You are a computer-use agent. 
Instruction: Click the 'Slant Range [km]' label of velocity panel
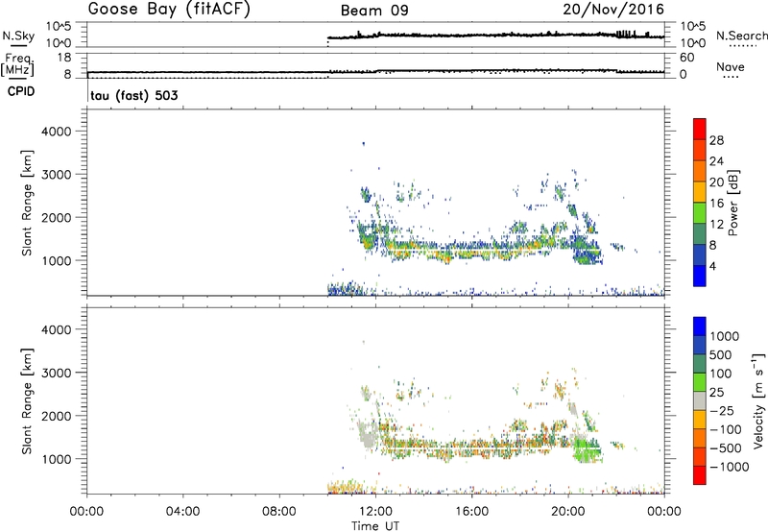point(27,401)
